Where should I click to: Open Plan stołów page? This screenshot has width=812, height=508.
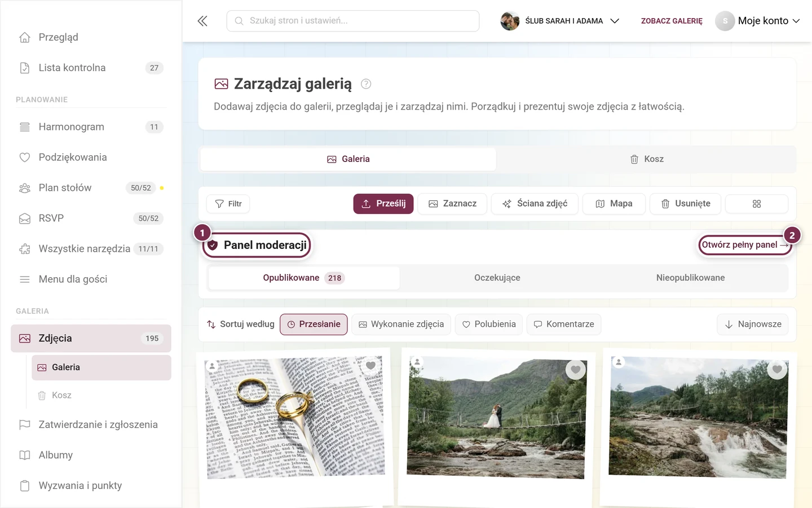click(x=91, y=188)
